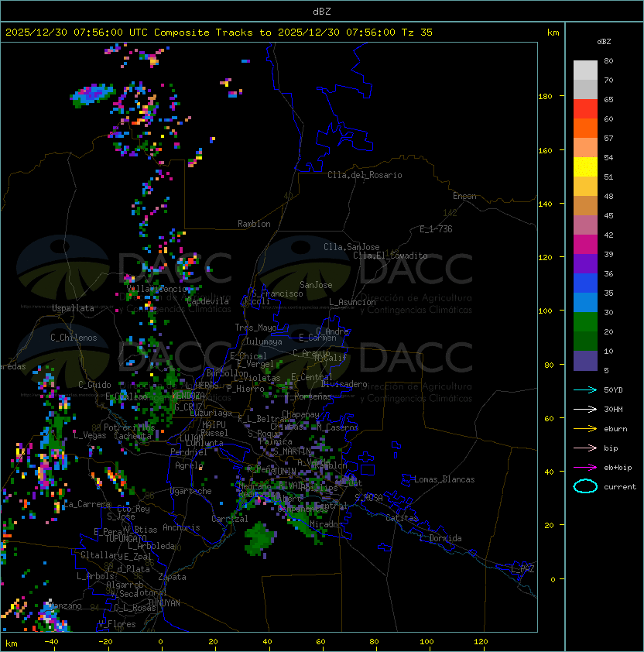This screenshot has width=644, height=652.
Task: Click the 'C_Guido' map label
Action: click(94, 385)
